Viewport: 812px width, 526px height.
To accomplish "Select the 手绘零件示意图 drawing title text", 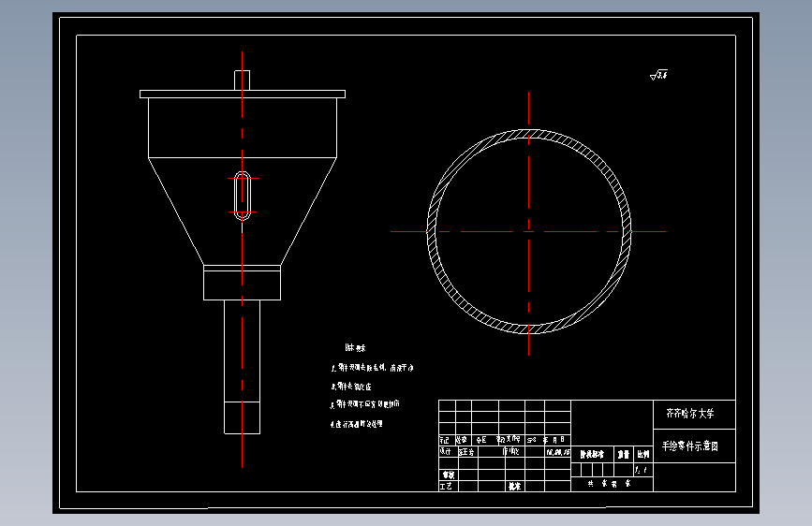I will (690, 446).
